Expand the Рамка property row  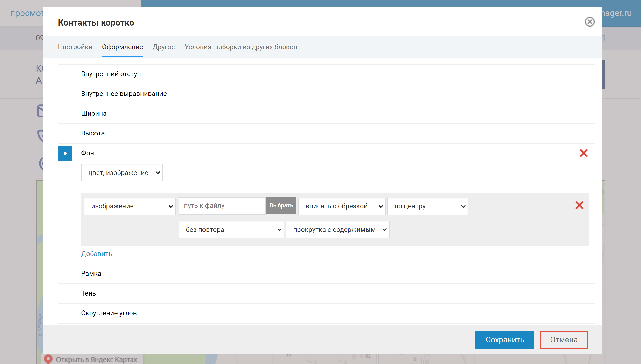click(91, 274)
